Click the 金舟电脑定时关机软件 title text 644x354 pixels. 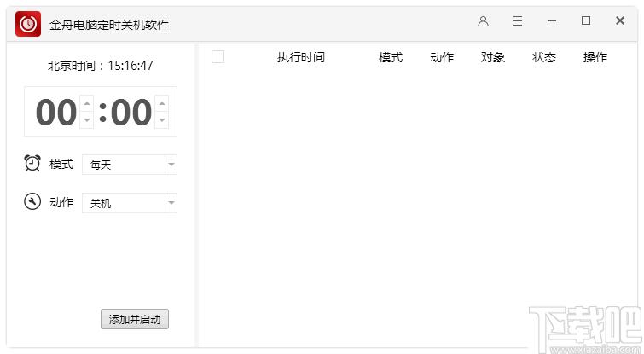coord(109,25)
